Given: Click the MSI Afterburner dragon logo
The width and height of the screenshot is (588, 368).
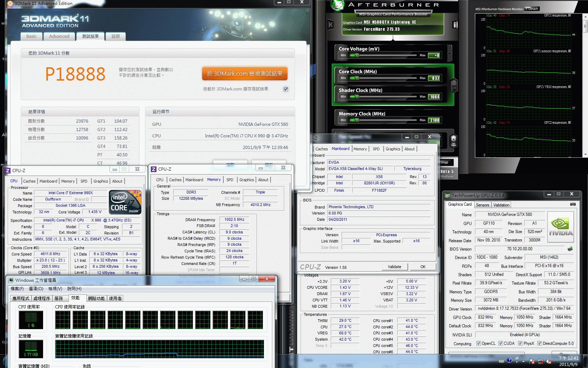Looking at the screenshot, I should click(337, 5).
